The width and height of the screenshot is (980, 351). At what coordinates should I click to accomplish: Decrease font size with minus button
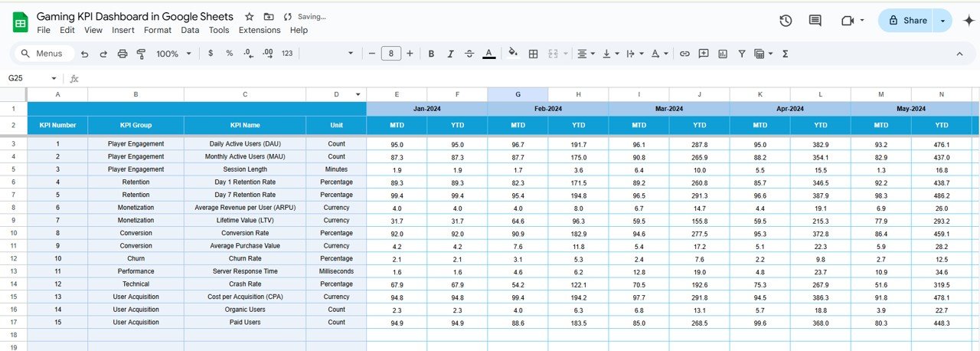pyautogui.click(x=372, y=54)
